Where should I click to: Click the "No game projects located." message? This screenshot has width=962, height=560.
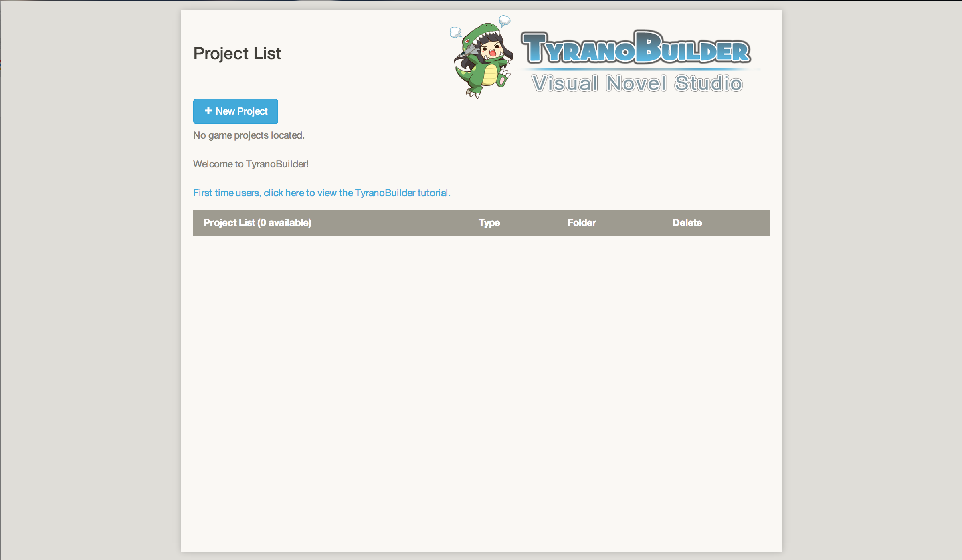(249, 135)
